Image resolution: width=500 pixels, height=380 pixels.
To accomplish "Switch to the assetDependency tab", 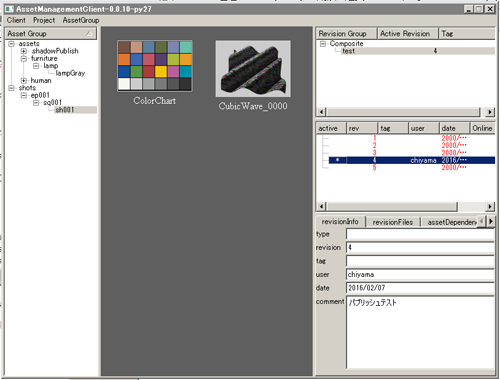I will click(451, 222).
